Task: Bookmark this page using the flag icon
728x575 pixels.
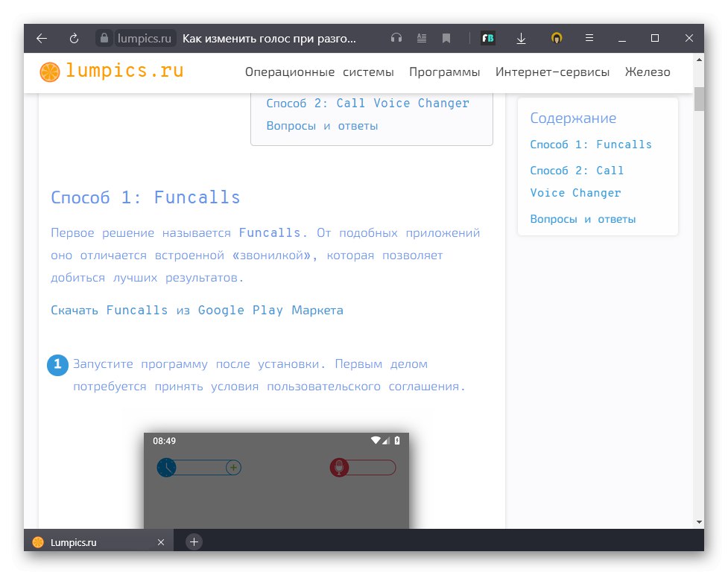Action: pyautogui.click(x=446, y=38)
